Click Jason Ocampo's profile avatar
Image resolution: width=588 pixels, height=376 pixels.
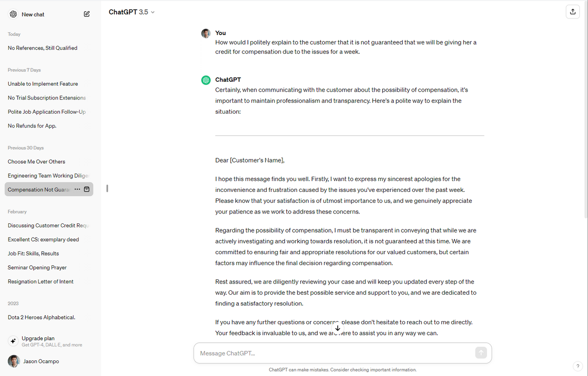tap(14, 361)
